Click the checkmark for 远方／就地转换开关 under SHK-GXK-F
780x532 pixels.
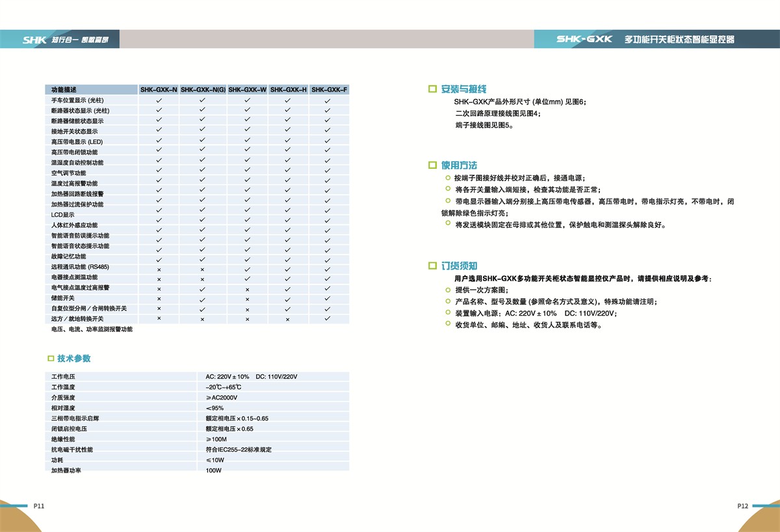click(x=328, y=319)
